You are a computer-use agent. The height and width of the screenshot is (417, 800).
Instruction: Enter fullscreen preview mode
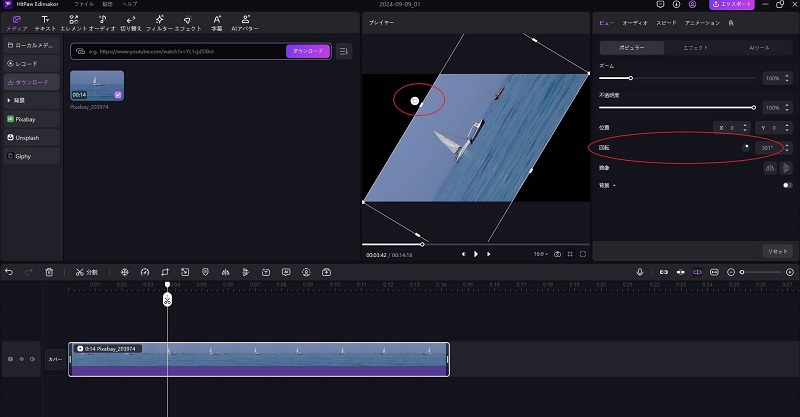[x=583, y=254]
